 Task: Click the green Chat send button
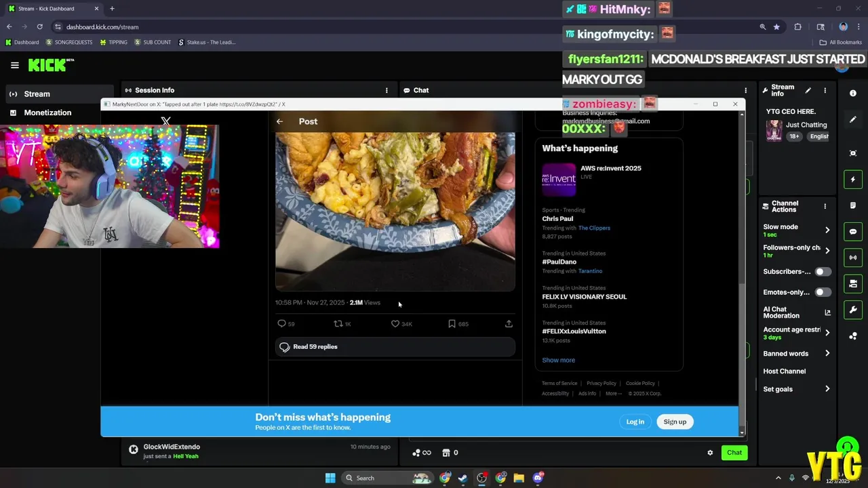[734, 453]
